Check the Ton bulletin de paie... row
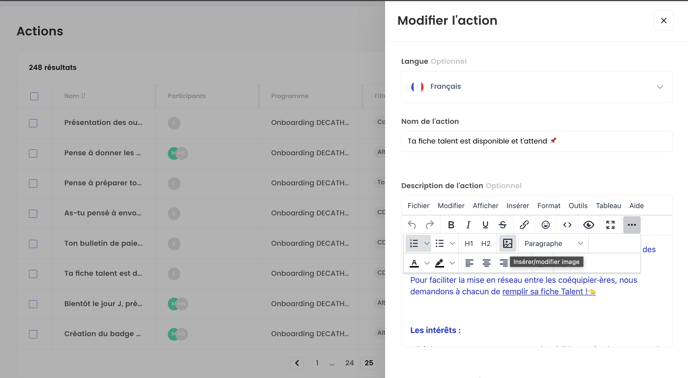This screenshot has width=688, height=378. pos(33,244)
